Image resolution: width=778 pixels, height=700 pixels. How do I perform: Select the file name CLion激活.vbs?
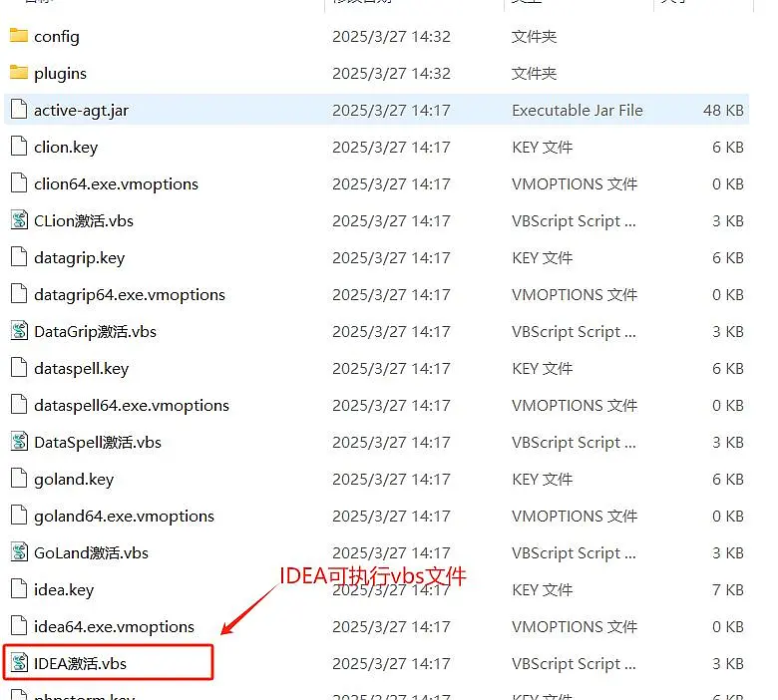coord(84,220)
